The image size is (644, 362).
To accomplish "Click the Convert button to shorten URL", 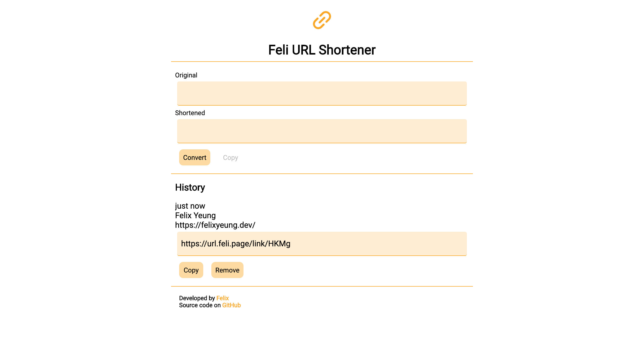I will tap(195, 157).
